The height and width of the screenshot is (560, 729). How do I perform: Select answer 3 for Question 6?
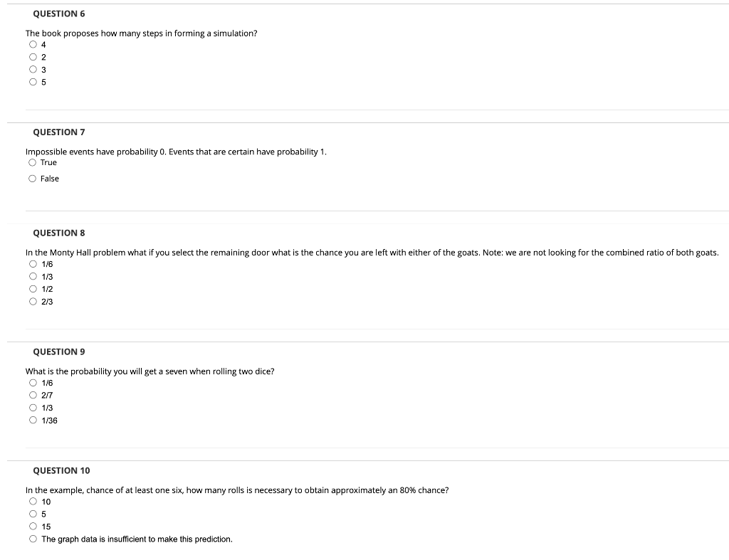click(x=33, y=69)
